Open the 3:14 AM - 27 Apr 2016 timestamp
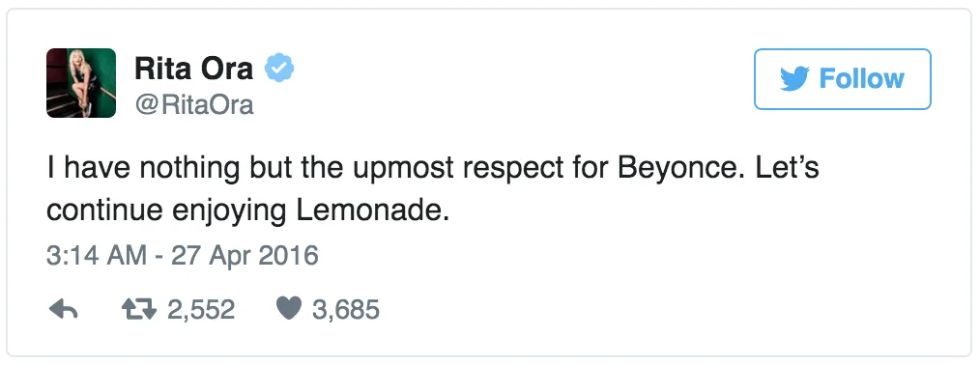Screen dimensions: 980x365 (183, 257)
